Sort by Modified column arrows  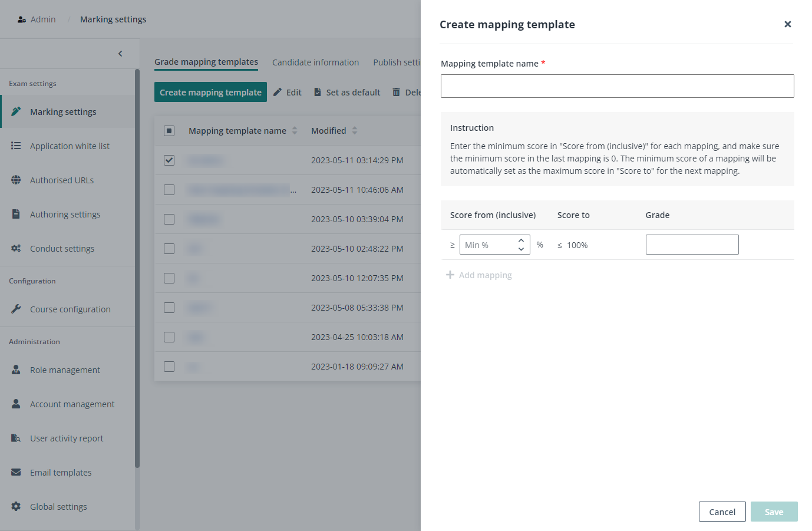[x=355, y=131]
